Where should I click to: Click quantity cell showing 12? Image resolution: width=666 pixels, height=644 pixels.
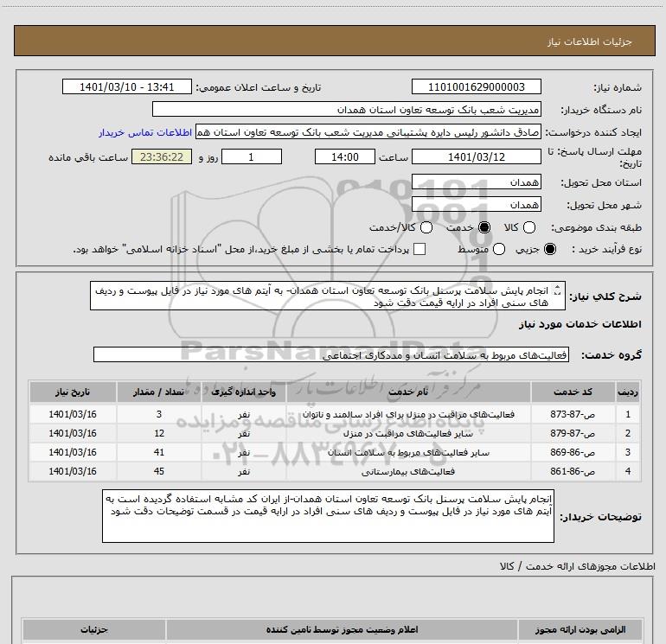(x=159, y=433)
